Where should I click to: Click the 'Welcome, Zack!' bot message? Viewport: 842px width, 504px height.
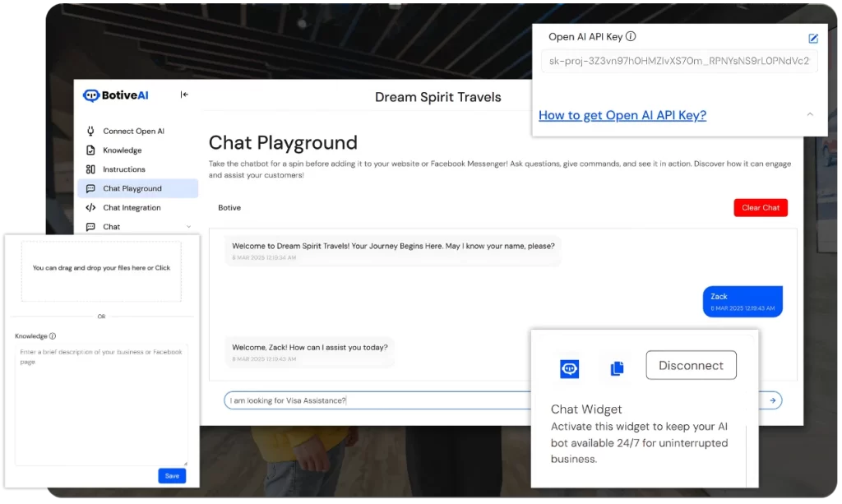[310, 354]
